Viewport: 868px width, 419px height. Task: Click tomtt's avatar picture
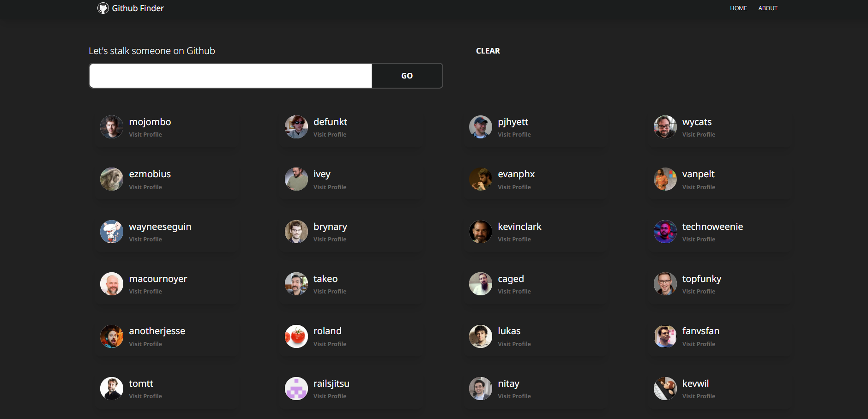pyautogui.click(x=112, y=389)
